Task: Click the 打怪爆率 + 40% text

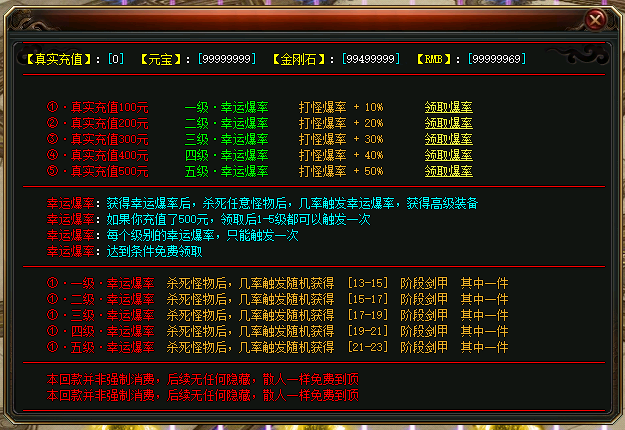Action: coord(341,155)
